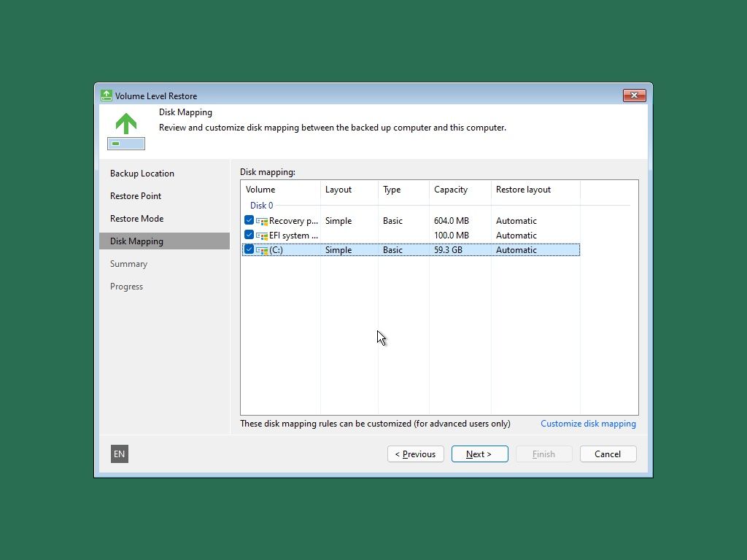Viewport: 747px width, 560px height.
Task: Uncheck the EFI system partition volume
Action: pyautogui.click(x=249, y=235)
